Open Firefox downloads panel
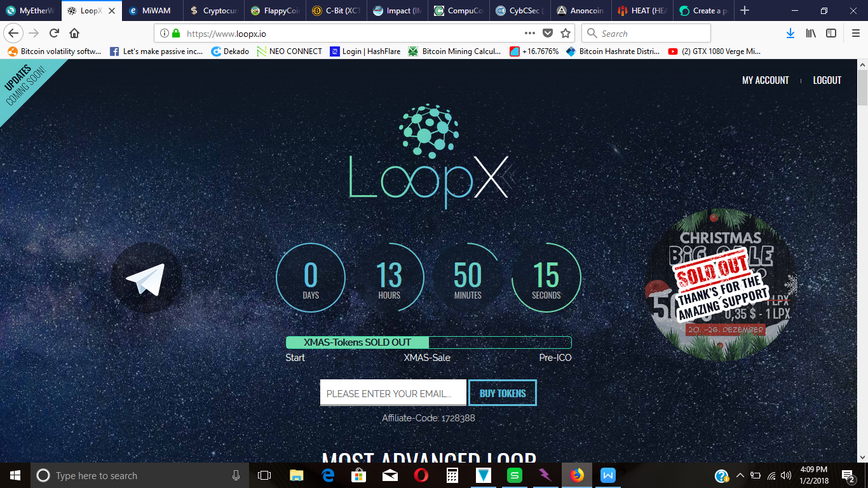868x488 pixels. pyautogui.click(x=790, y=34)
